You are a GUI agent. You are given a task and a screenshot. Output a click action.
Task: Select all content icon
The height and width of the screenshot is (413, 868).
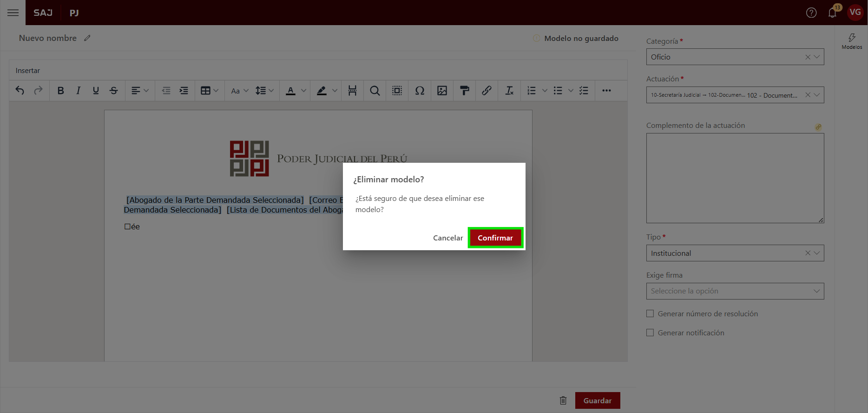click(x=397, y=90)
